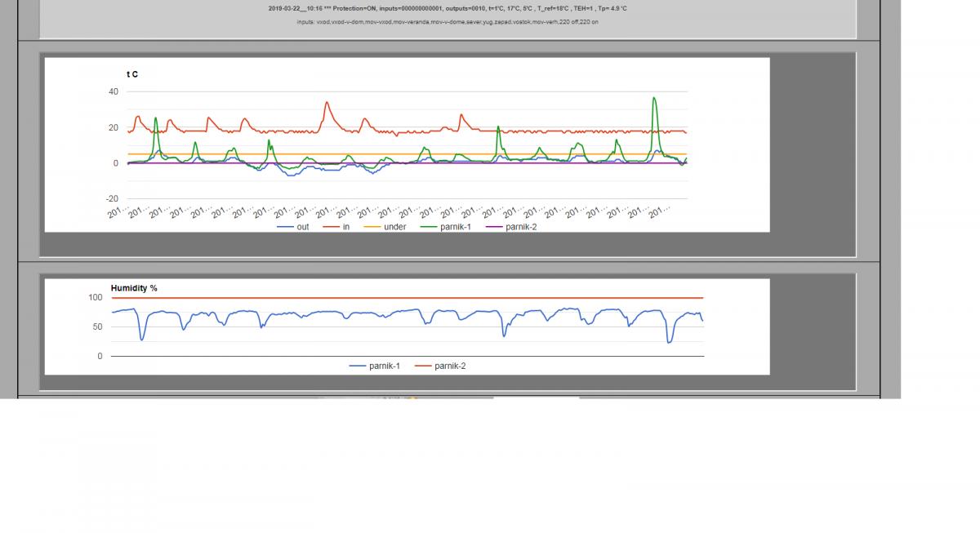Click the inputs list text line
Image resolution: width=980 pixels, height=533 pixels.
click(x=448, y=22)
